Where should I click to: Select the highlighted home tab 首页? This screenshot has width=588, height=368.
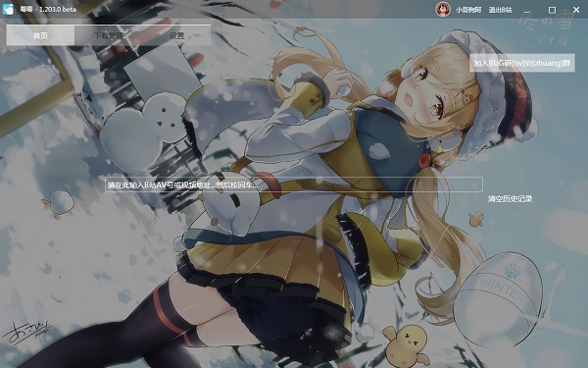[40, 35]
